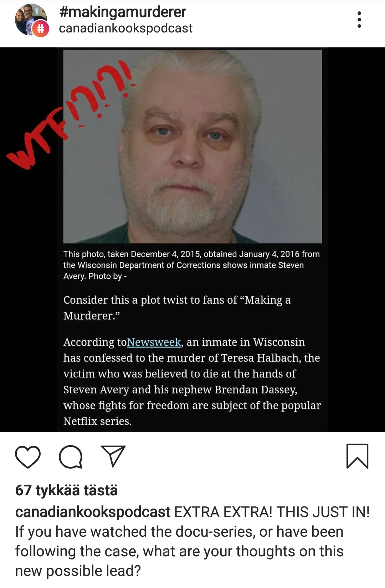Tap the red hashtag badge on avatar
The height and width of the screenshot is (588, 385).
pos(41,29)
